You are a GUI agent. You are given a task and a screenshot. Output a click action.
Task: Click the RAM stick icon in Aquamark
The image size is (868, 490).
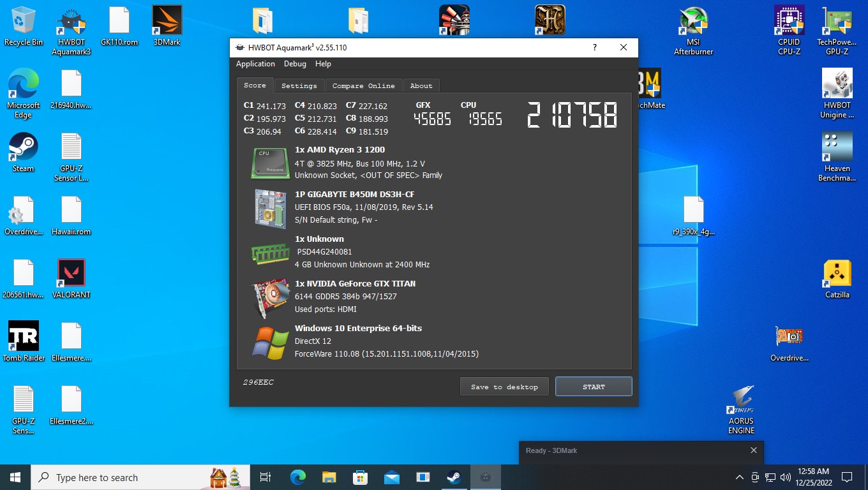[270, 253]
